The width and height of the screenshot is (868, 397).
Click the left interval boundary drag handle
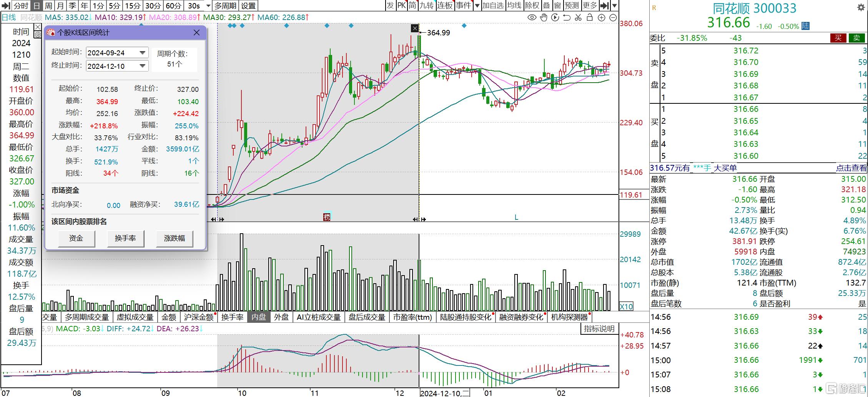pos(218,219)
